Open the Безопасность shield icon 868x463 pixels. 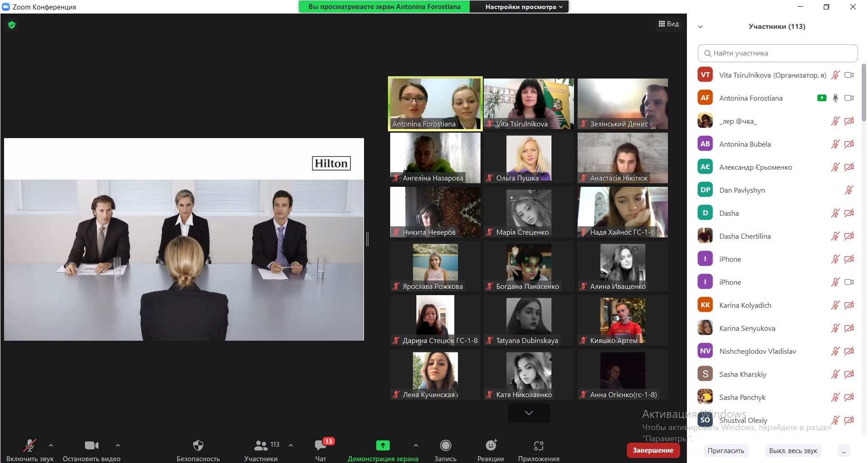point(198,445)
